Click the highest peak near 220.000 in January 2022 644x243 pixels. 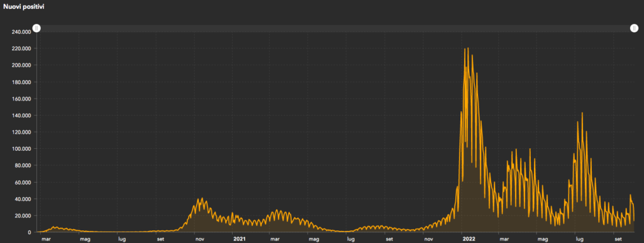[468, 48]
